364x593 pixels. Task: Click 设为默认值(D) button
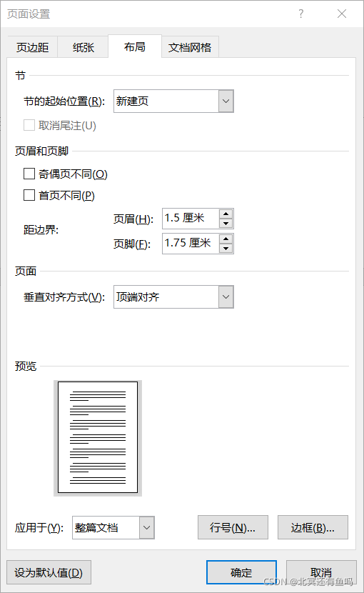pos(49,572)
